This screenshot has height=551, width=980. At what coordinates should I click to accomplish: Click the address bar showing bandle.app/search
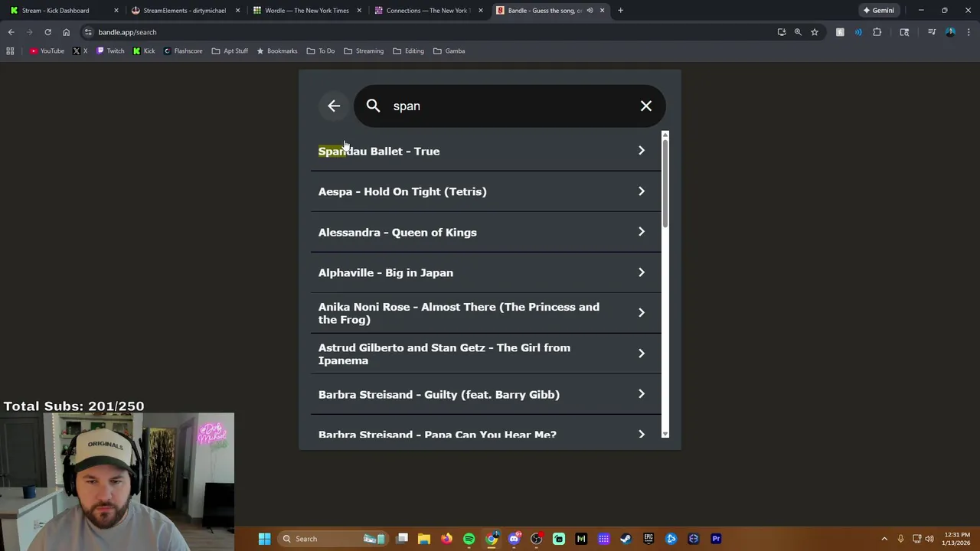[x=429, y=32]
